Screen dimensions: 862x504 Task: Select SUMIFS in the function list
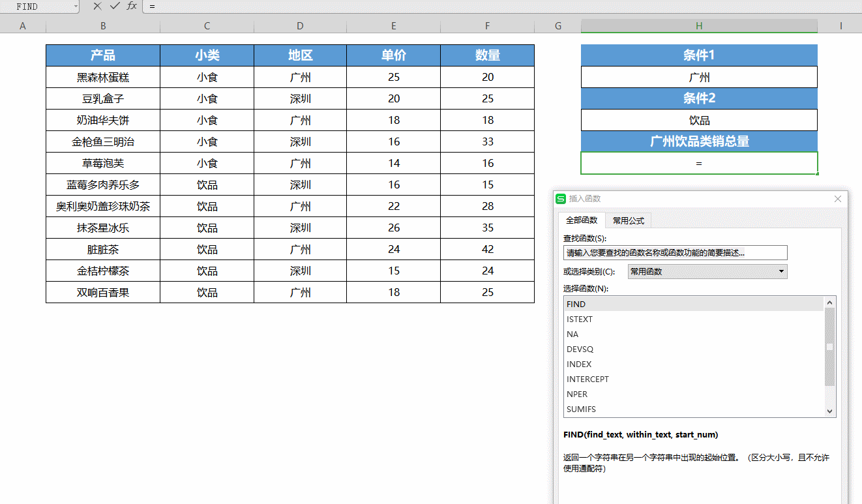tap(694, 409)
